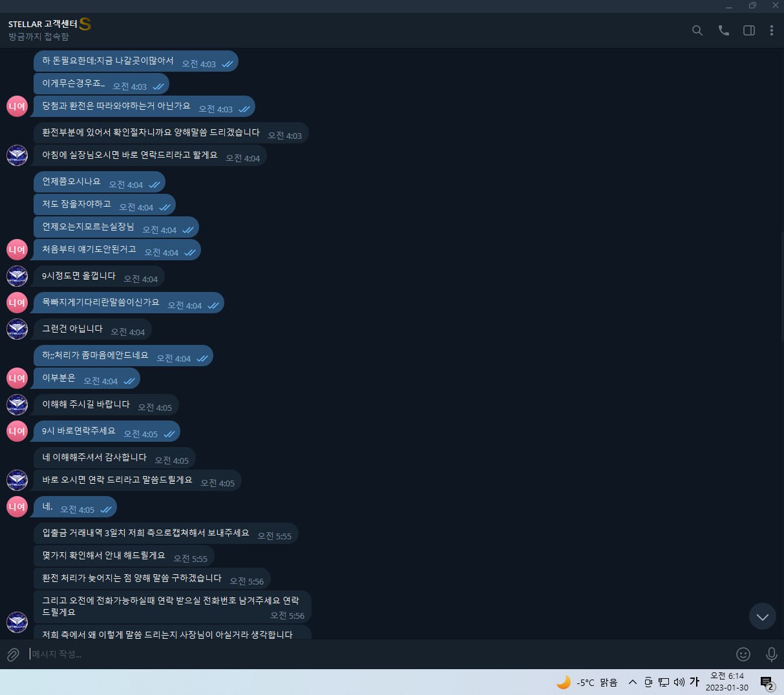Start a voice call
The image size is (784, 695).
tap(723, 30)
